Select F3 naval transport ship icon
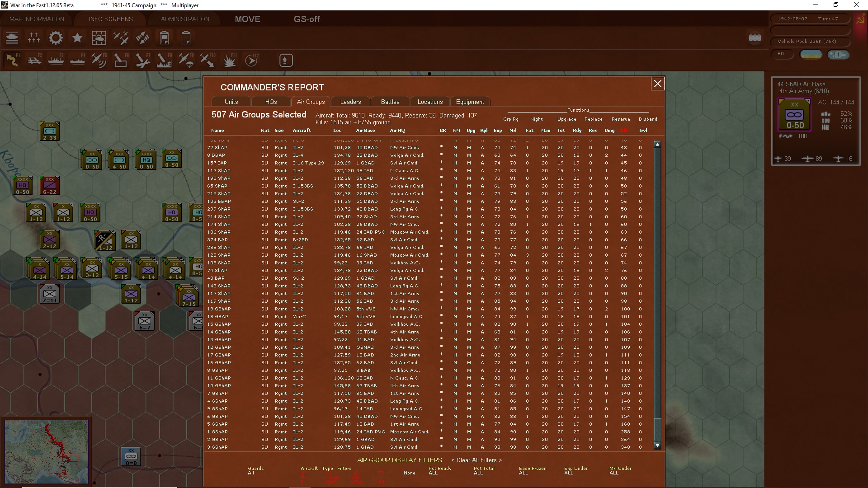Viewport: 868px width, 488px height. point(56,60)
